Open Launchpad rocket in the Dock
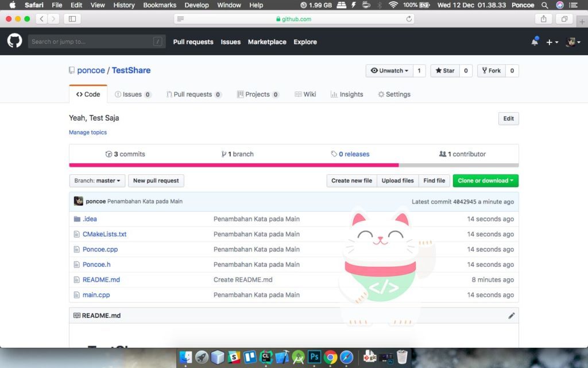The height and width of the screenshot is (368, 588). point(202,357)
